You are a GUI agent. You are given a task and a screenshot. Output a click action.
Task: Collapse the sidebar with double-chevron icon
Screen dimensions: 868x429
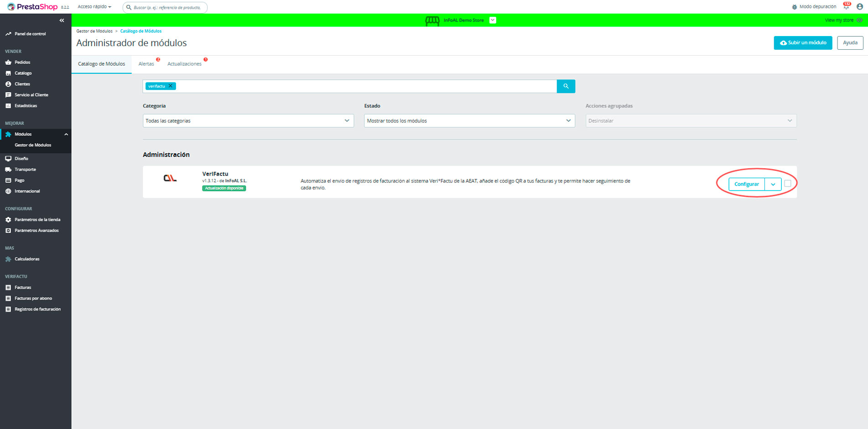[x=62, y=21]
